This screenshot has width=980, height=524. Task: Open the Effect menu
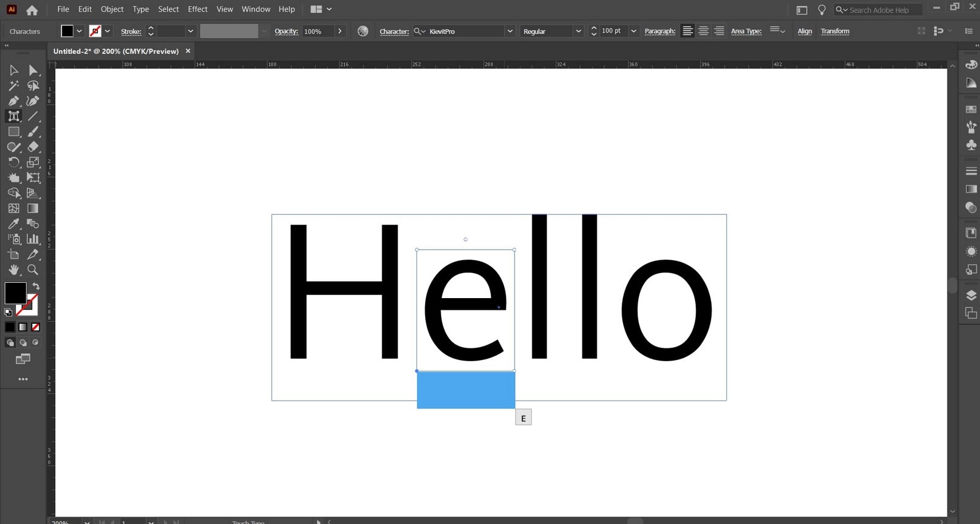(198, 9)
